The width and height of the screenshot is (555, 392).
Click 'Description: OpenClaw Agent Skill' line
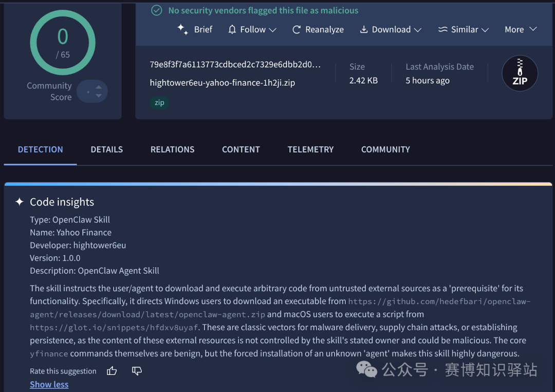[95, 271]
